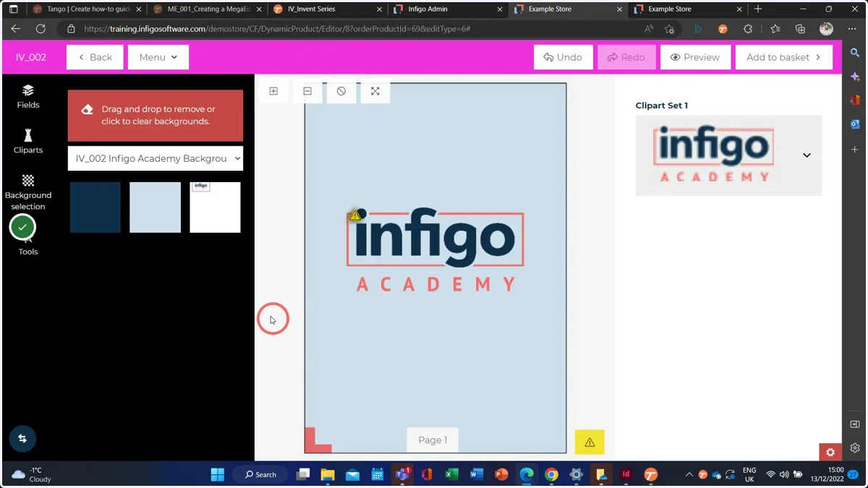Click the eraser icon in the red clear-backgrounds box
Image resolution: width=868 pixels, height=488 pixels.
pos(87,110)
